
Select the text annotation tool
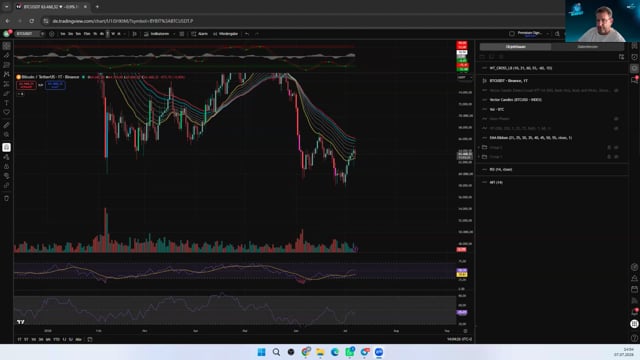pos(7,103)
